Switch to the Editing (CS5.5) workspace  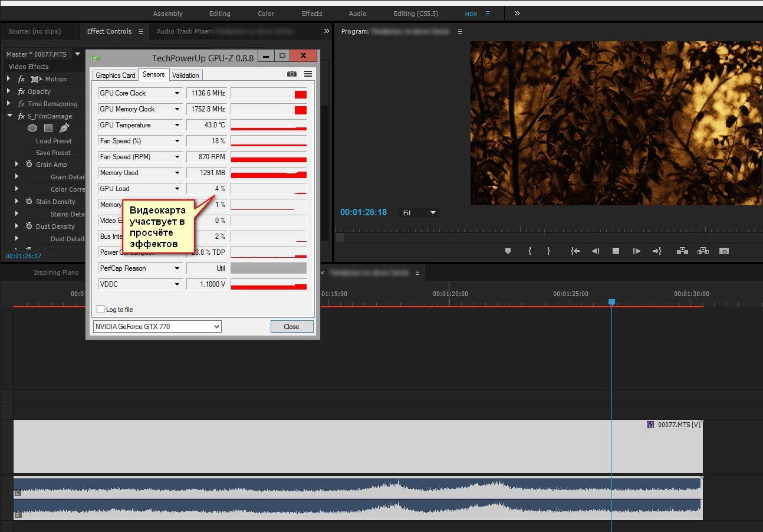coord(416,14)
